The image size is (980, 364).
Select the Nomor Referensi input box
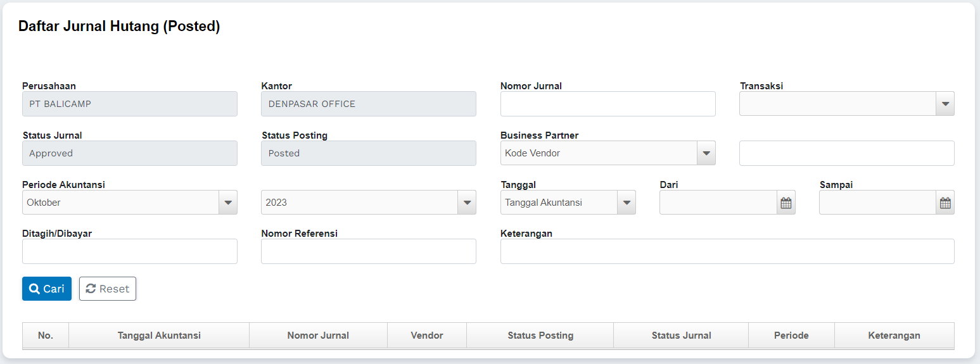click(368, 251)
